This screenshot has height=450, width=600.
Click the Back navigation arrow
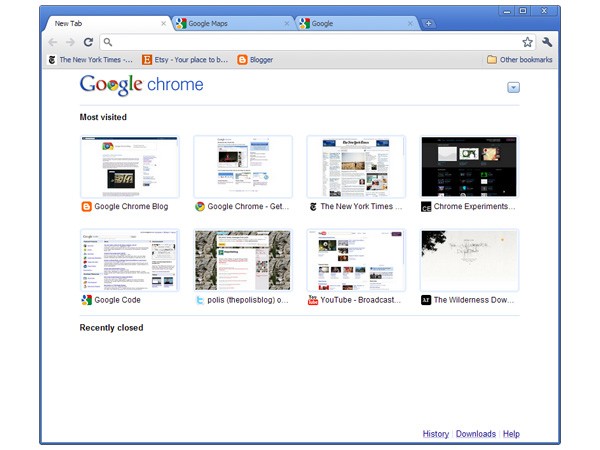52,42
